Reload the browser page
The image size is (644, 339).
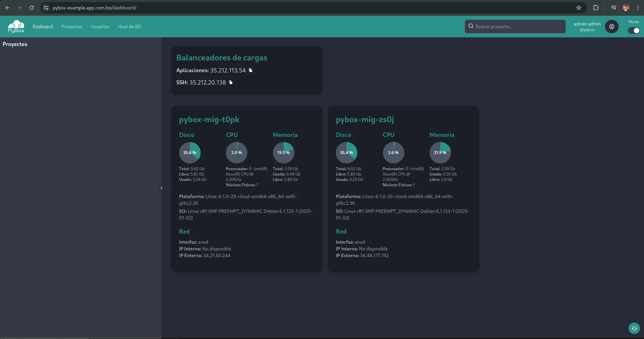coord(32,8)
